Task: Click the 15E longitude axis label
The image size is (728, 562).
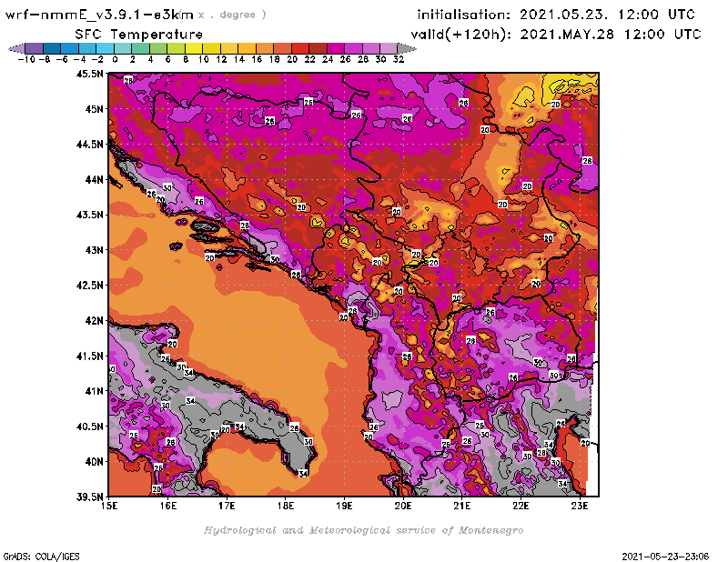Action: tap(109, 506)
